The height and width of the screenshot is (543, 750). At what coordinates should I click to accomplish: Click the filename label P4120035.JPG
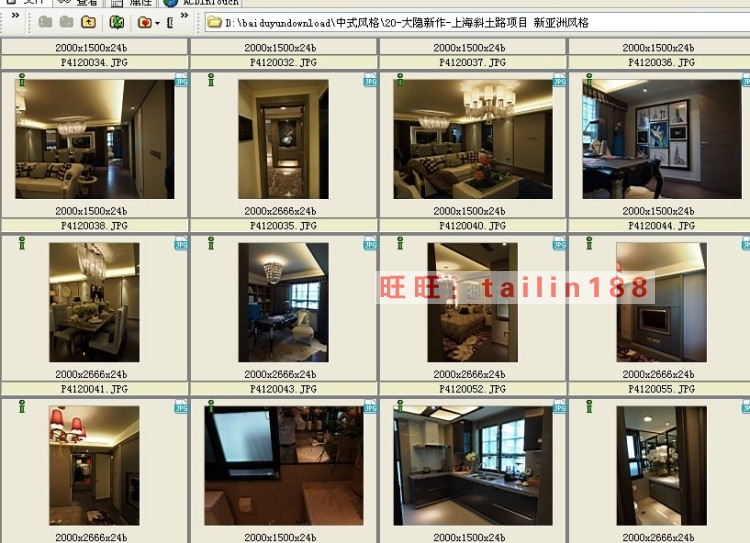tap(284, 226)
